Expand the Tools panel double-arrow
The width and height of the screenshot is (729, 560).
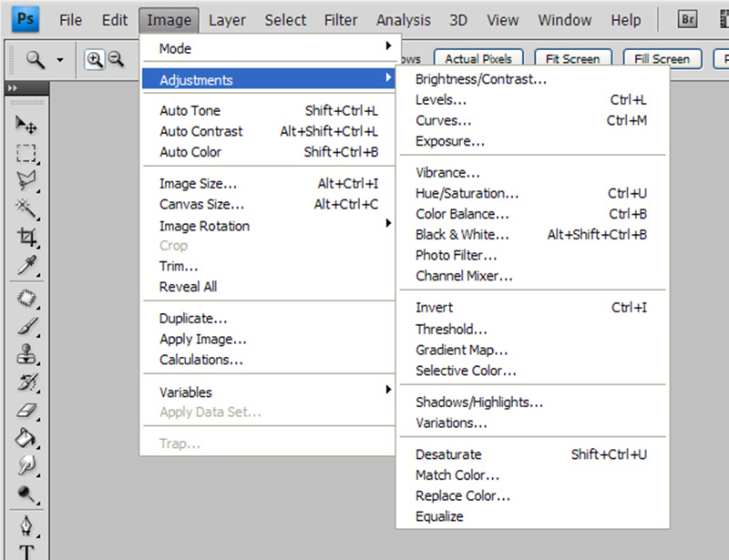coord(13,88)
